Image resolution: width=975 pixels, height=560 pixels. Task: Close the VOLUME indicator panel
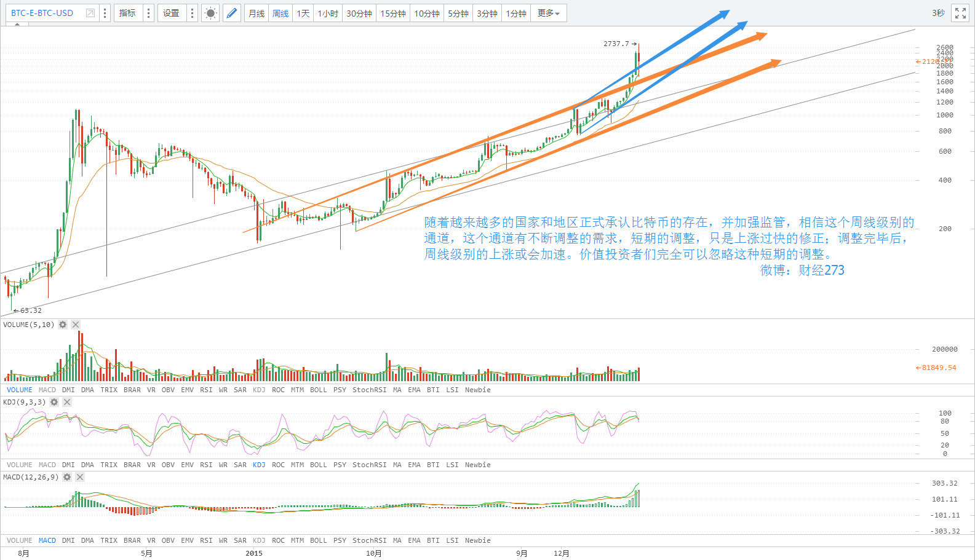pos(76,325)
